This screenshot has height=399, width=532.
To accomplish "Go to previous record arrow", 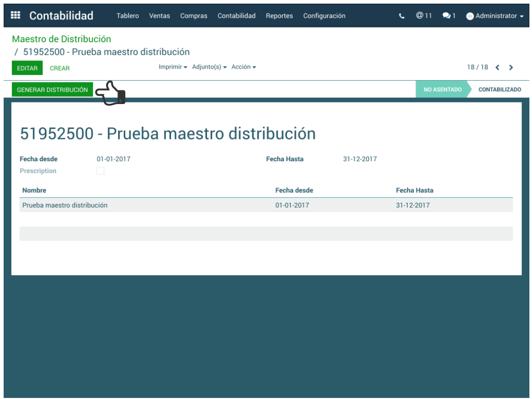I will point(498,68).
